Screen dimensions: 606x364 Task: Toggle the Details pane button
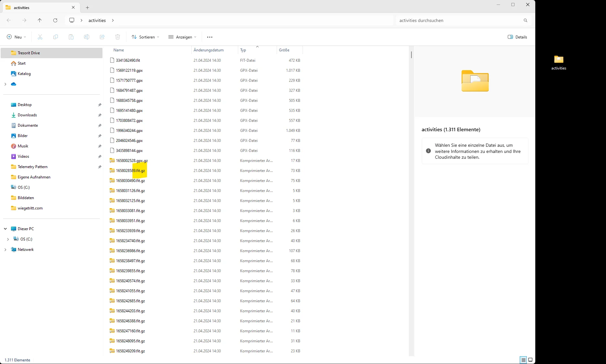(x=517, y=37)
